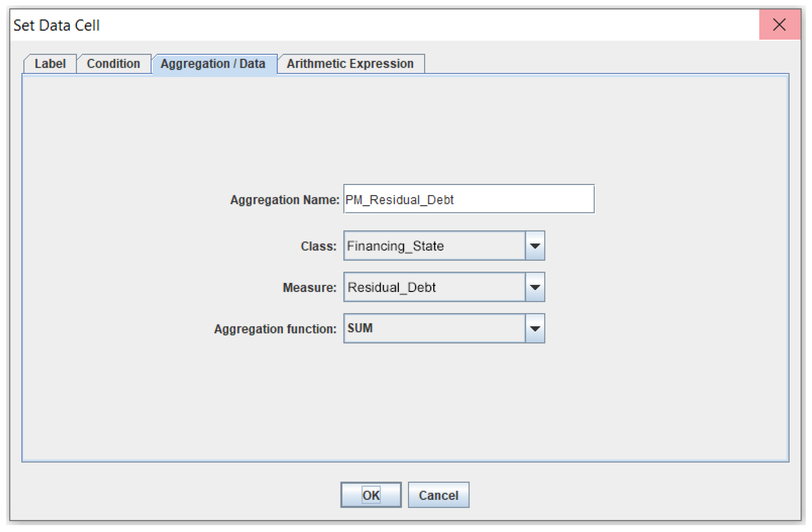Click the Aggregation Name text field

point(469,199)
